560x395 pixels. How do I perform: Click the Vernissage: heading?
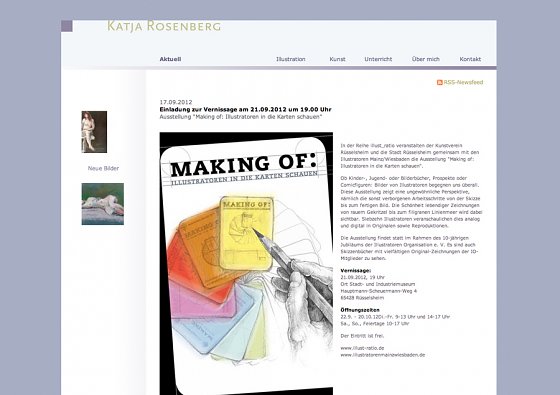356,271
